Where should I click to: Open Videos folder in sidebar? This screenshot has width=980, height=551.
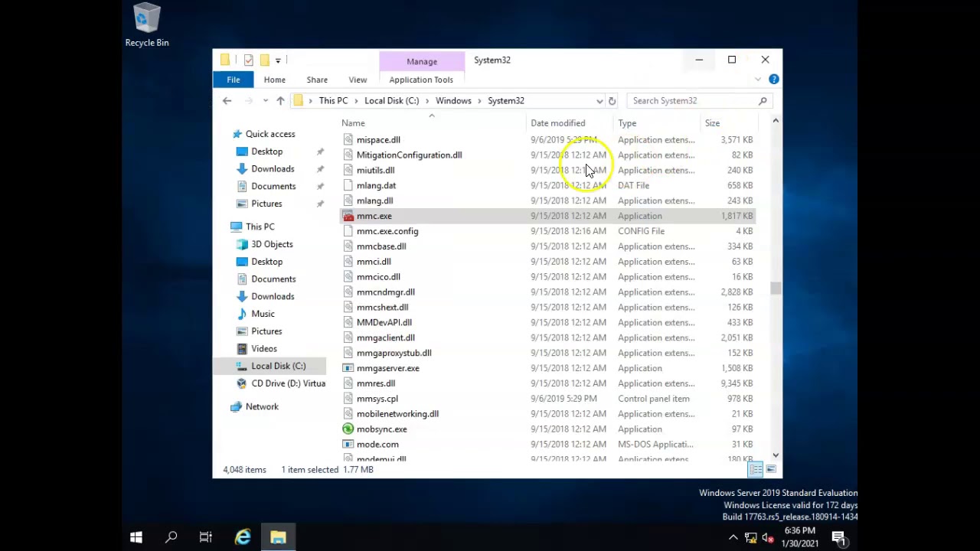[264, 349]
